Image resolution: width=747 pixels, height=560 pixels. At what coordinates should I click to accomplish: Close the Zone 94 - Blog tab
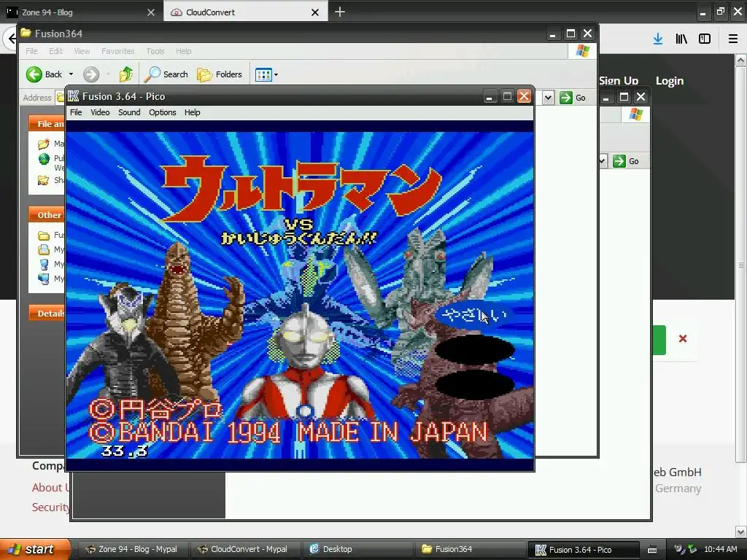tap(151, 12)
